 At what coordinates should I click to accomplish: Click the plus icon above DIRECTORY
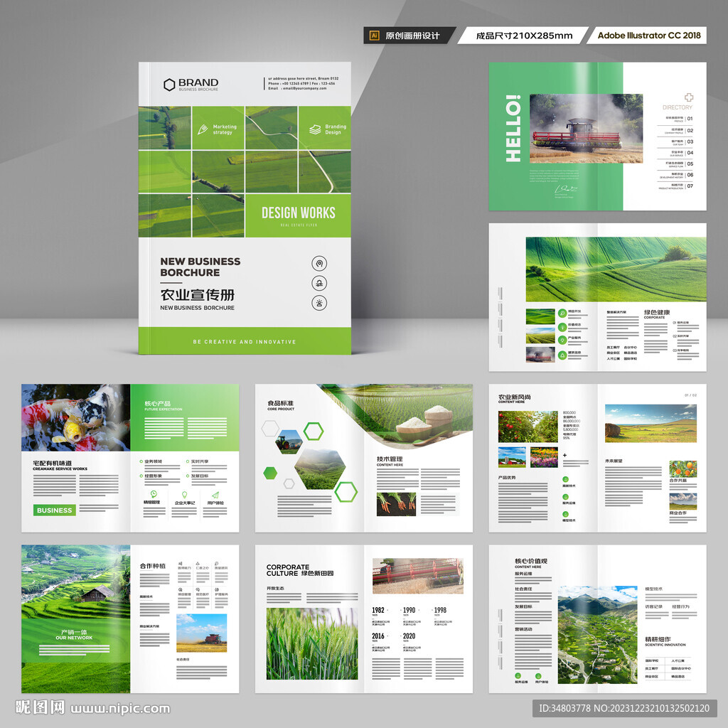pyautogui.click(x=688, y=97)
